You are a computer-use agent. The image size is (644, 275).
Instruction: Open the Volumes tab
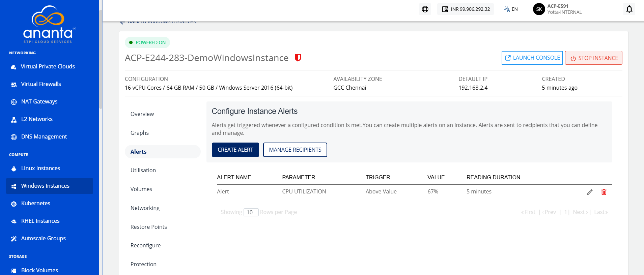pos(141,189)
